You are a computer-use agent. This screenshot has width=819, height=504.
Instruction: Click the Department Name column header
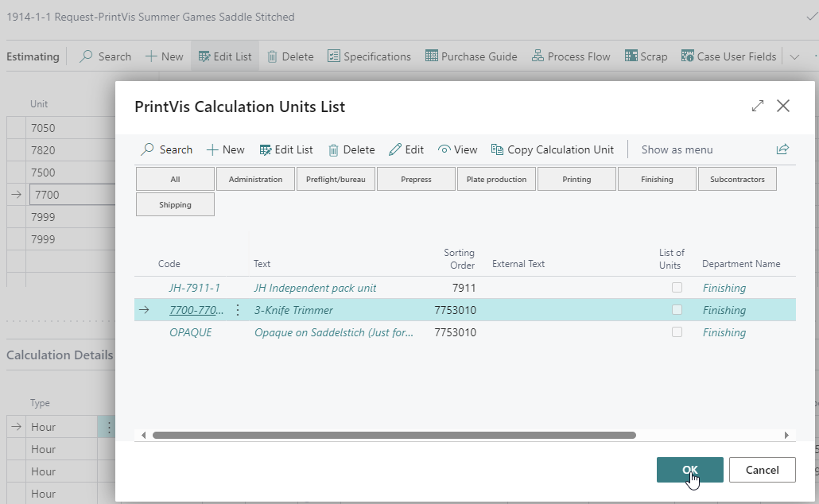pos(741,264)
